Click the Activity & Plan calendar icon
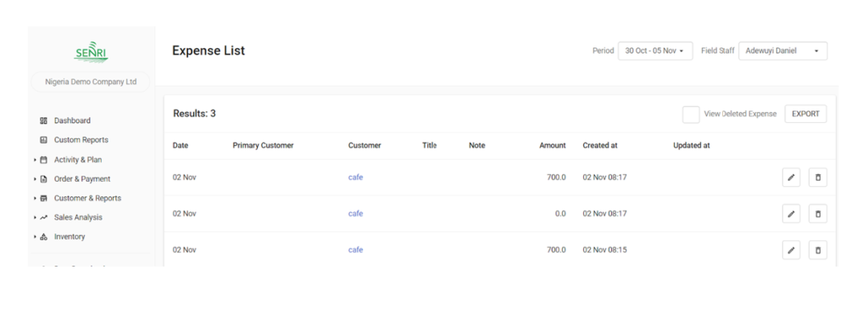This screenshot has height=309, width=868. click(44, 160)
